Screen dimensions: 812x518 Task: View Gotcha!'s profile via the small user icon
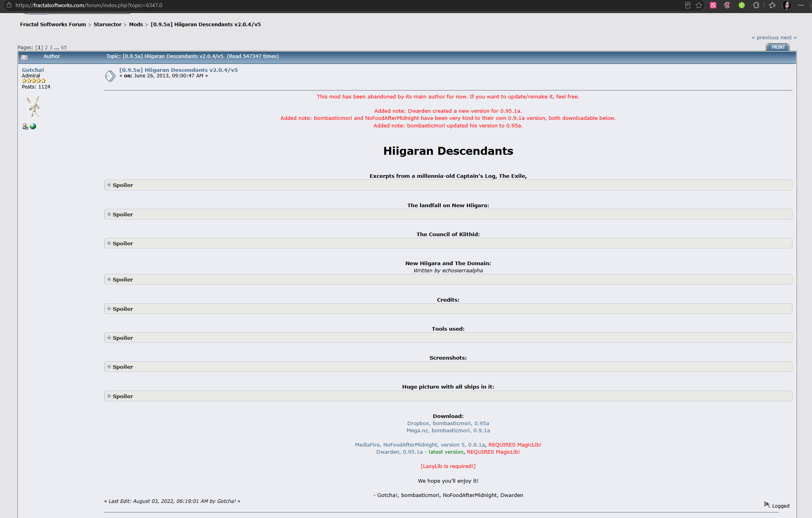25,127
